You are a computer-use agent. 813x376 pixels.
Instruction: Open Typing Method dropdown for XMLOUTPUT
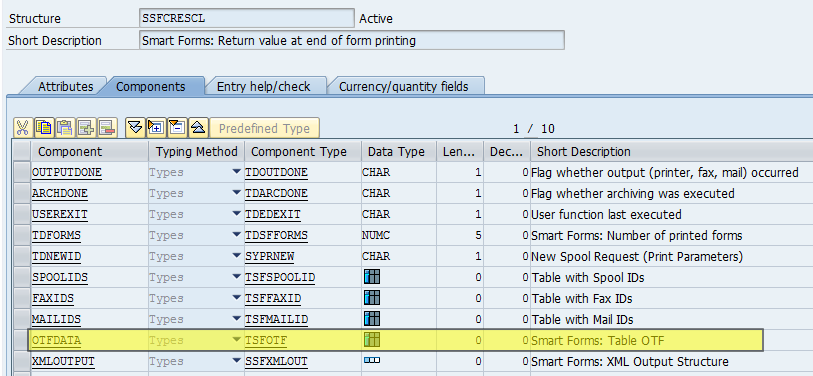(236, 361)
